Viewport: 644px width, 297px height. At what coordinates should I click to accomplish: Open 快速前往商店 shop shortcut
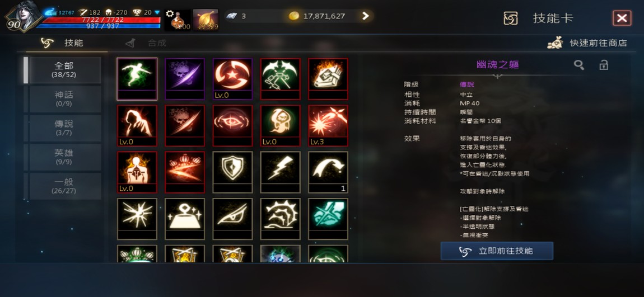[x=587, y=43]
